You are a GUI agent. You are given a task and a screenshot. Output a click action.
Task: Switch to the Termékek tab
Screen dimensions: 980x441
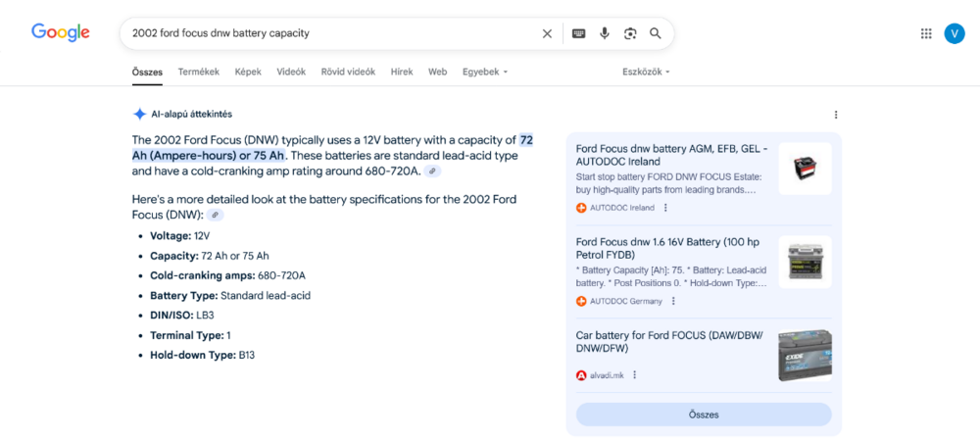(x=199, y=72)
